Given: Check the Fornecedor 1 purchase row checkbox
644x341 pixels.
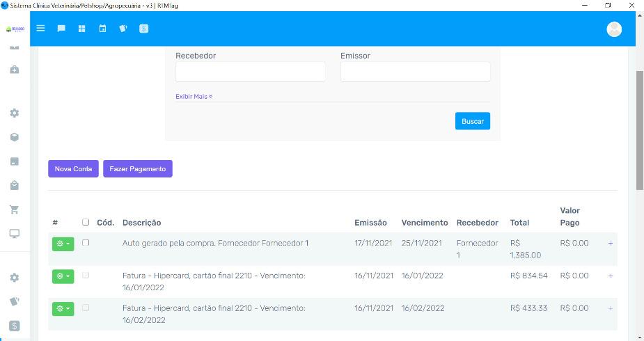Looking at the screenshot, I should tap(86, 242).
